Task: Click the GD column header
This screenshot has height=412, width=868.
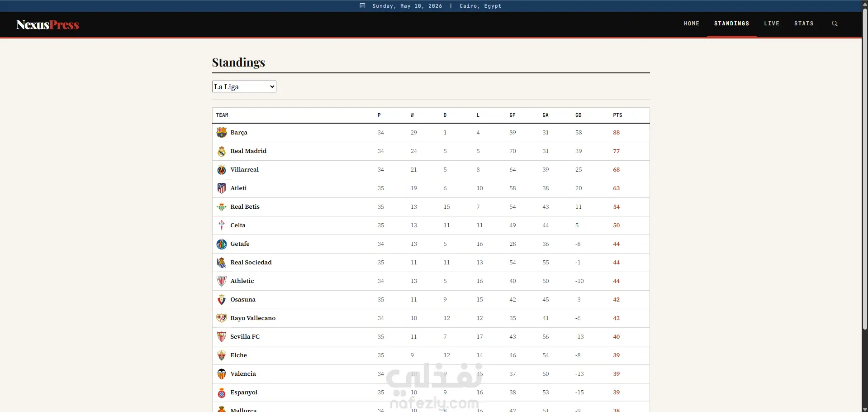Action: point(578,115)
